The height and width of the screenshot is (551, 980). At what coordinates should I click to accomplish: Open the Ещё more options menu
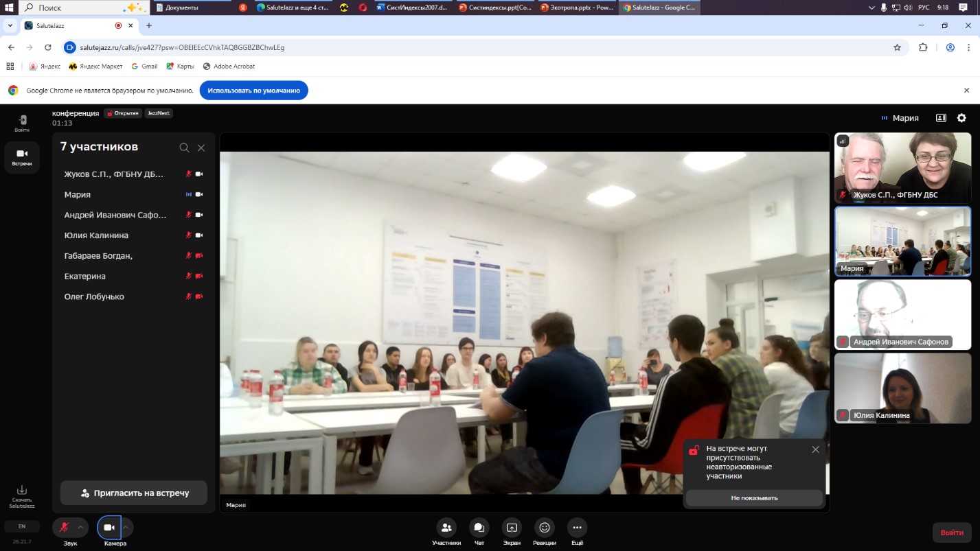(577, 528)
